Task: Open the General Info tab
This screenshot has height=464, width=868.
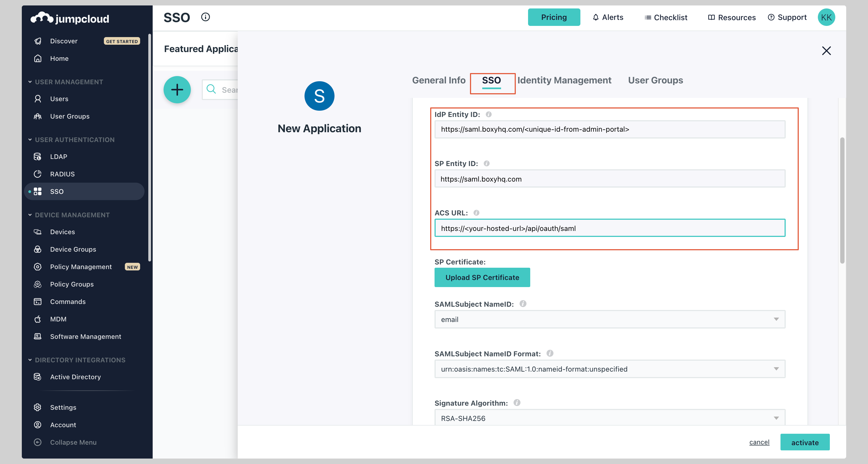Action: coord(439,80)
